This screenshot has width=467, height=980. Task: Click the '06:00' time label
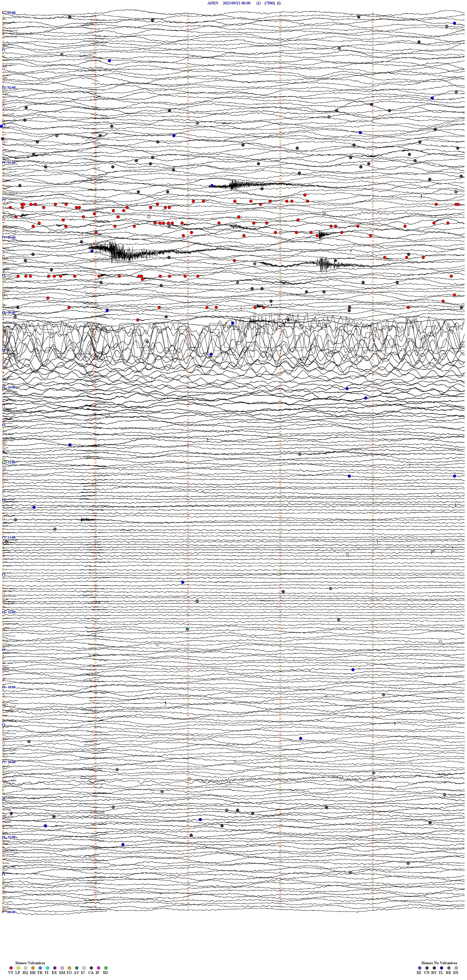coord(11,237)
